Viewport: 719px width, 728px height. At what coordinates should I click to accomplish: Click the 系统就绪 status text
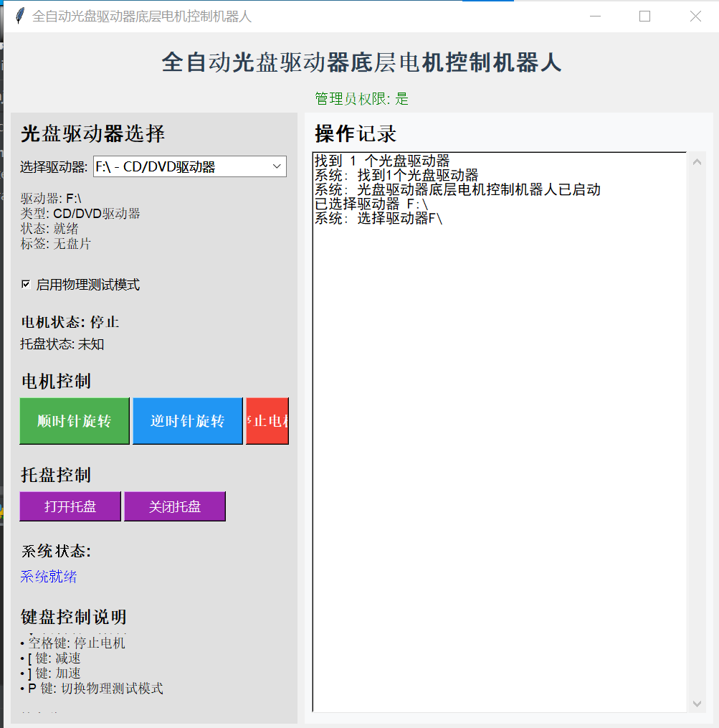[49, 576]
